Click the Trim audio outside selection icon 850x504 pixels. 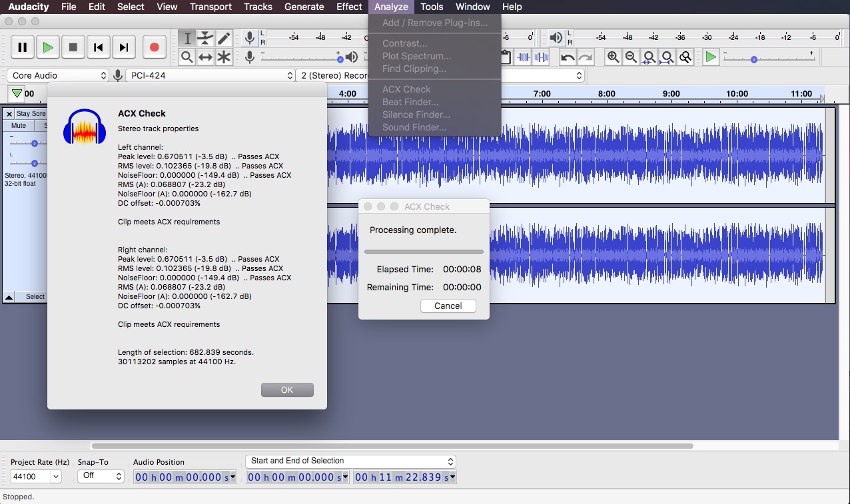click(524, 57)
